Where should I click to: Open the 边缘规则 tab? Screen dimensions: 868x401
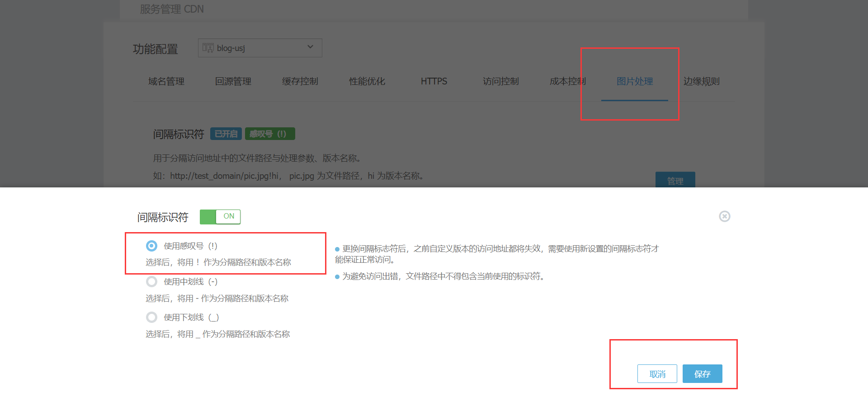[x=702, y=81]
